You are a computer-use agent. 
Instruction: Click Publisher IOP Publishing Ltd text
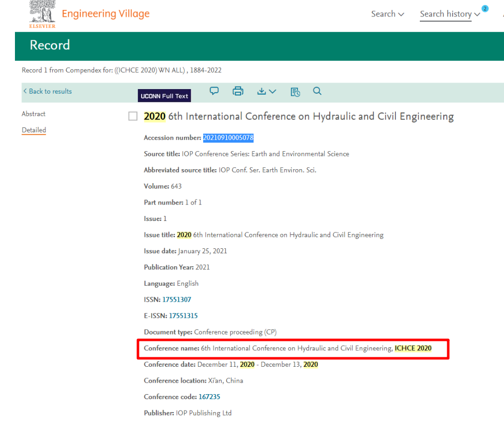click(188, 413)
